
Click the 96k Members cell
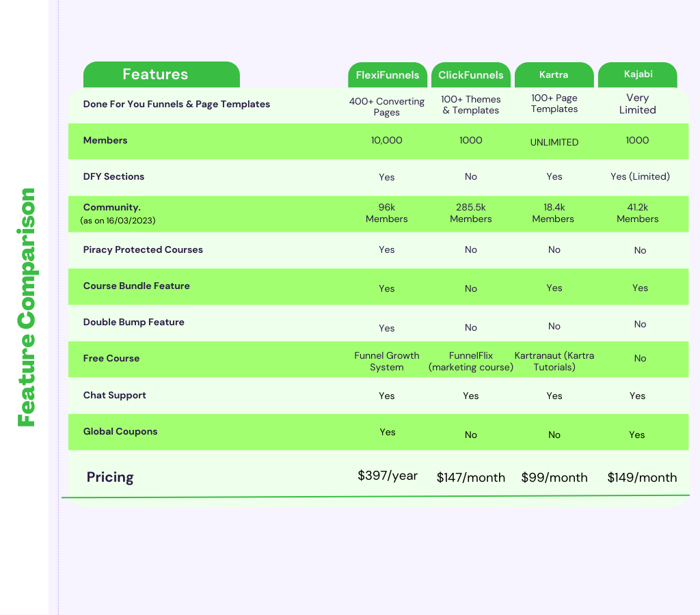tap(387, 213)
